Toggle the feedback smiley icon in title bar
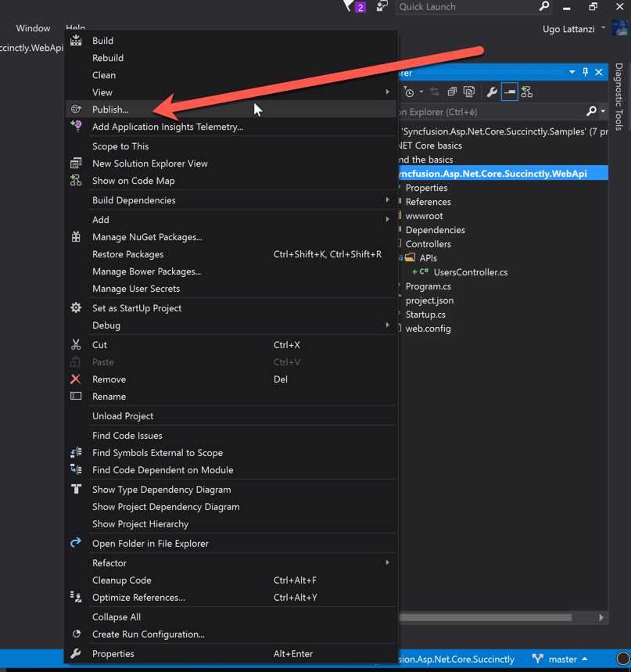The width and height of the screenshot is (631, 672). pos(381,7)
